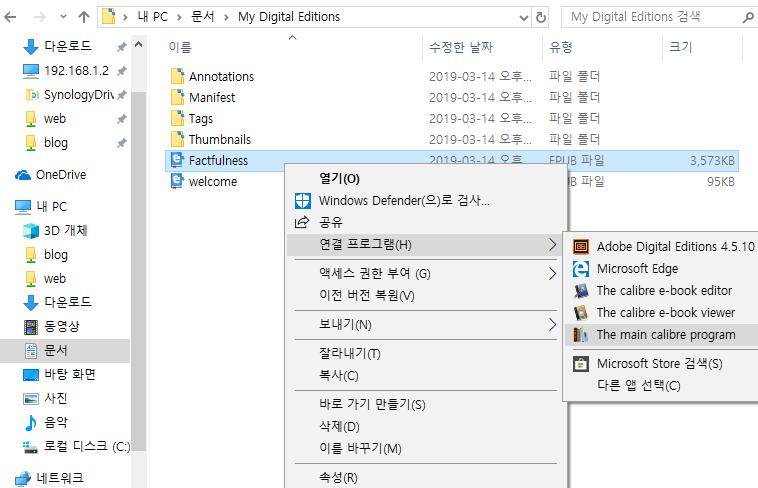Open the address bar history dropdown

click(x=522, y=17)
